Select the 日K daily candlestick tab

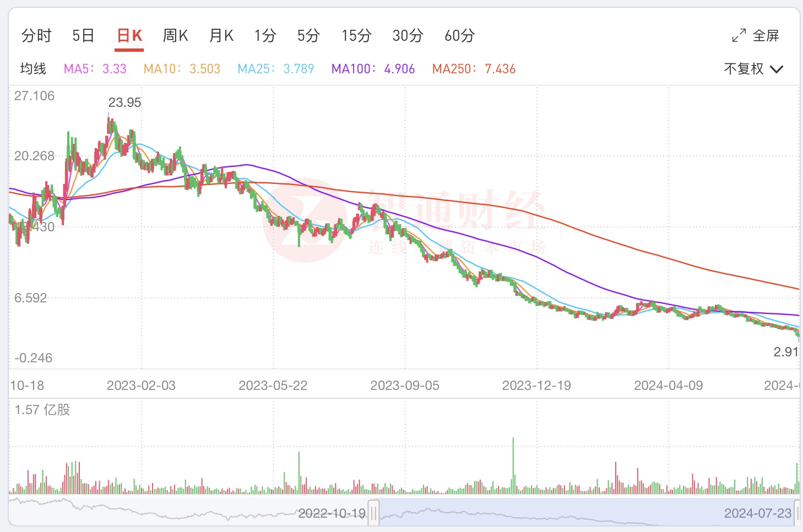(x=129, y=36)
